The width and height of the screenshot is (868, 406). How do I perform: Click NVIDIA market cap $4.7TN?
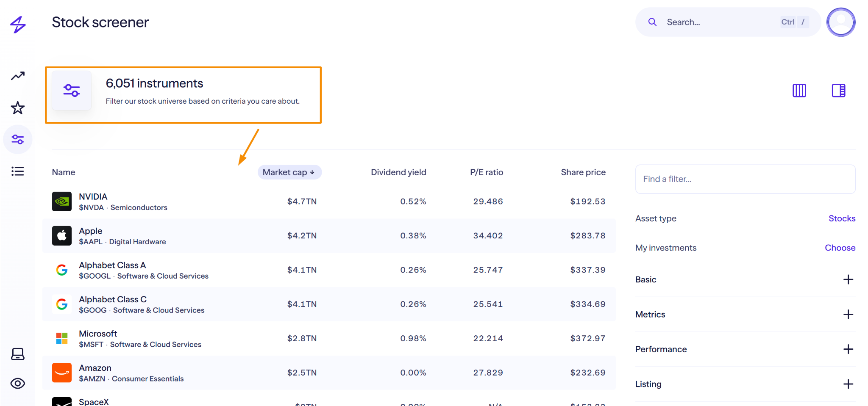pyautogui.click(x=302, y=202)
